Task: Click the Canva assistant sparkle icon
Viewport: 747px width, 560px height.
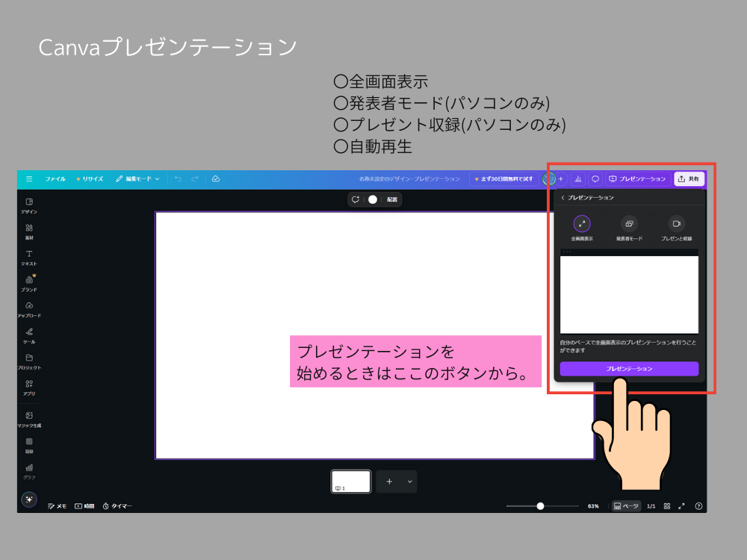Action: coord(28,500)
